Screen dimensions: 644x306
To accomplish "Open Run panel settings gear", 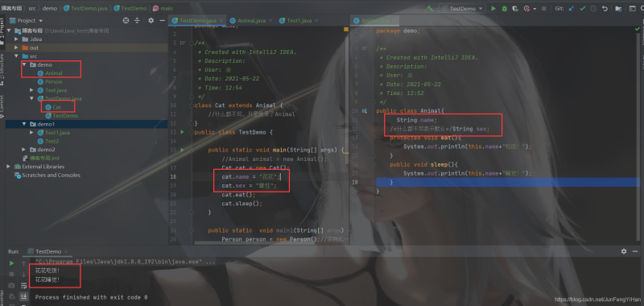I will [x=624, y=251].
